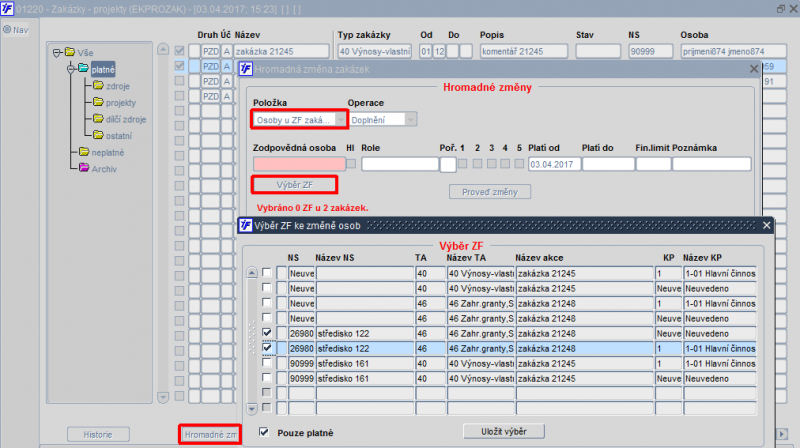Select the zdroje folder icon
This screenshot has height=448, width=800.
(98, 86)
